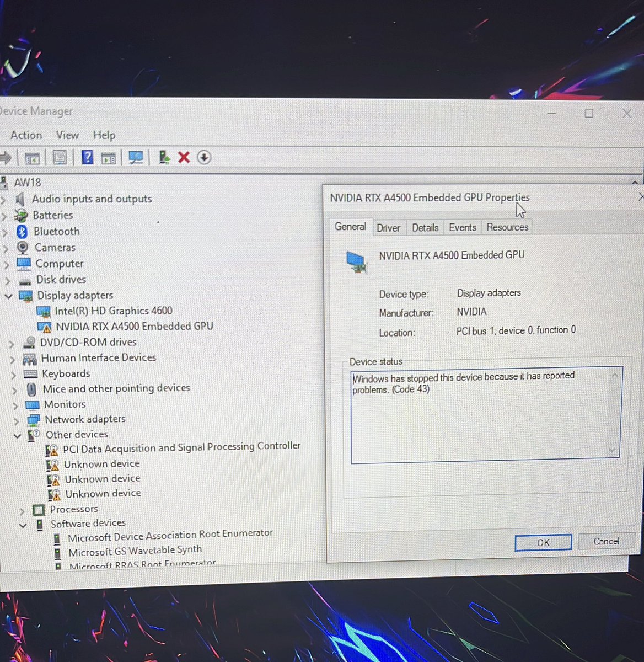This screenshot has height=662, width=644.
Task: Switch to the Events tab
Action: (x=462, y=228)
